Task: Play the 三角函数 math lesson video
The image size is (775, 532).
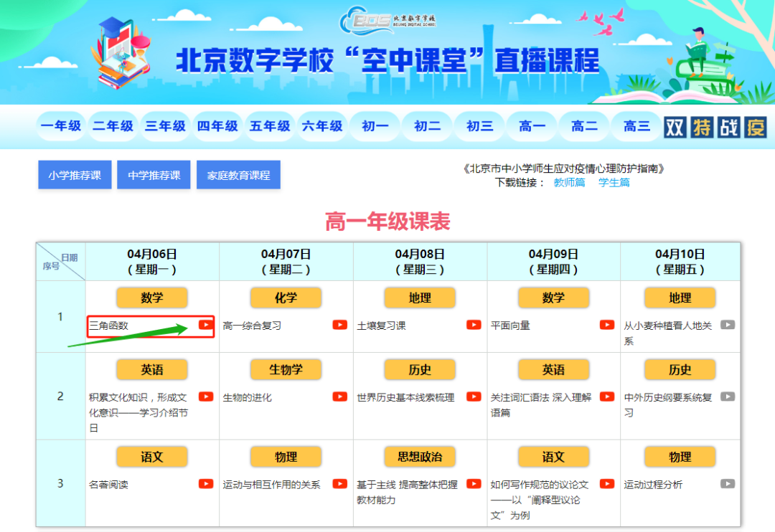Action: pos(206,325)
